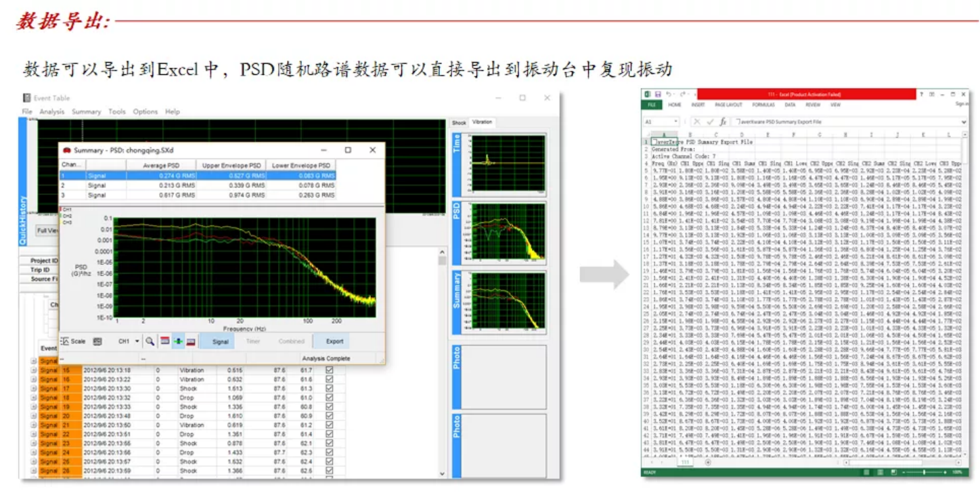
Task: Open the Excel Name Box dropdown
Action: tap(675, 122)
